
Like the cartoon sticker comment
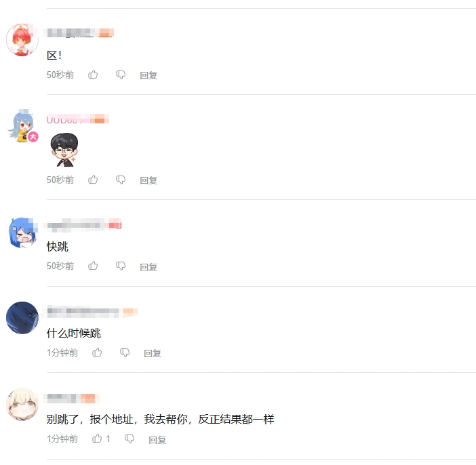point(93,180)
